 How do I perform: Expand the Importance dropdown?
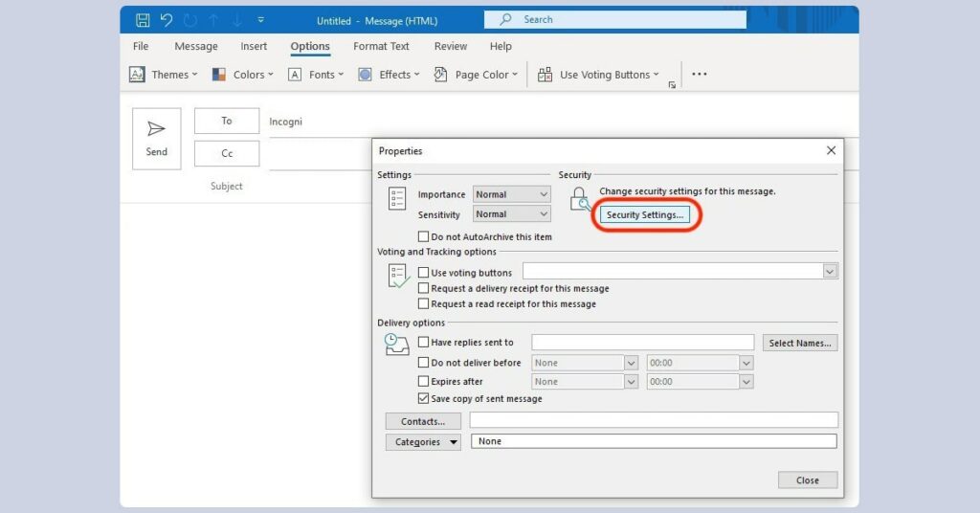coord(512,194)
